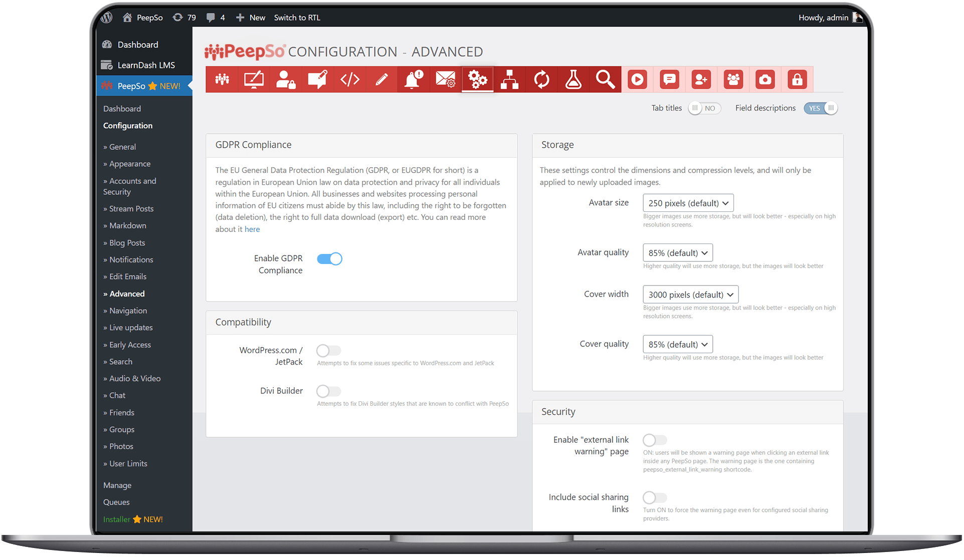
Task: Toggle Field descriptions switch
Action: pos(821,108)
